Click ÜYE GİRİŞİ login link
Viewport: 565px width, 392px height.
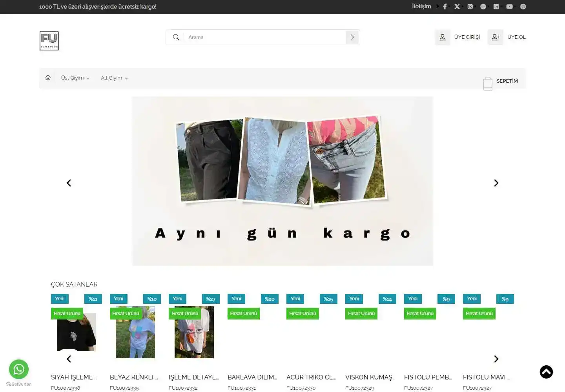[467, 37]
